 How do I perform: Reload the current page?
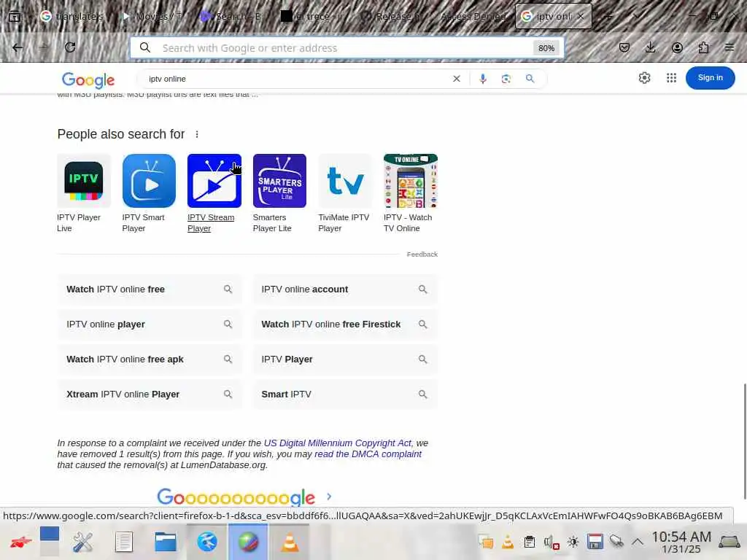[x=70, y=47]
